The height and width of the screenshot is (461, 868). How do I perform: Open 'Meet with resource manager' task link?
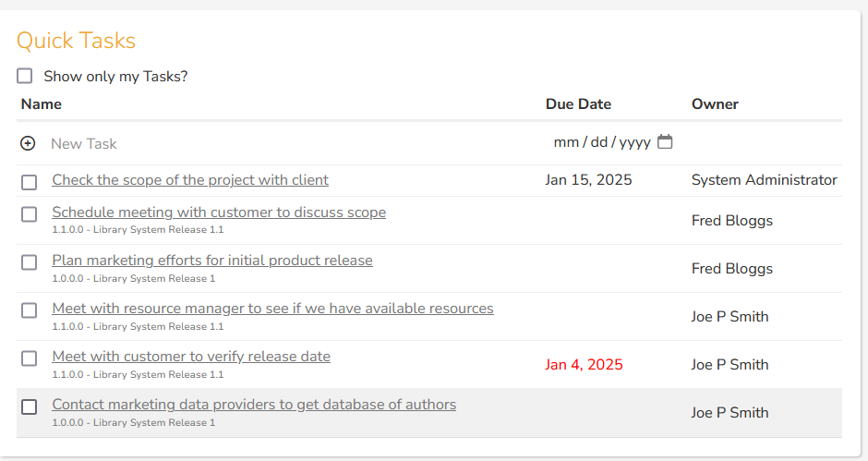[272, 309]
